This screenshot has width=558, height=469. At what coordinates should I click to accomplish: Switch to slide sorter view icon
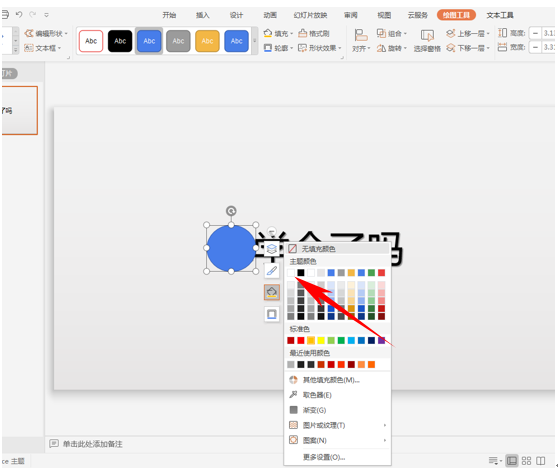point(526,461)
